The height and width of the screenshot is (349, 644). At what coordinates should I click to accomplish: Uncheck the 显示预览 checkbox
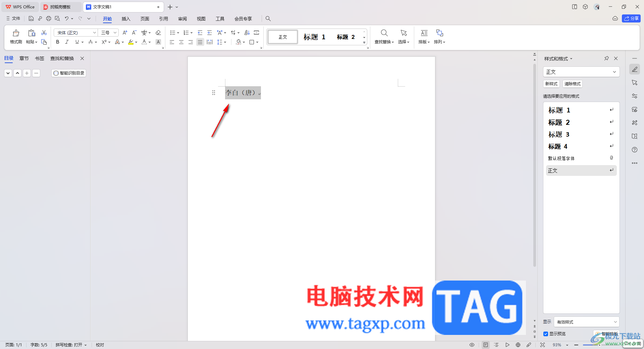tap(546, 334)
